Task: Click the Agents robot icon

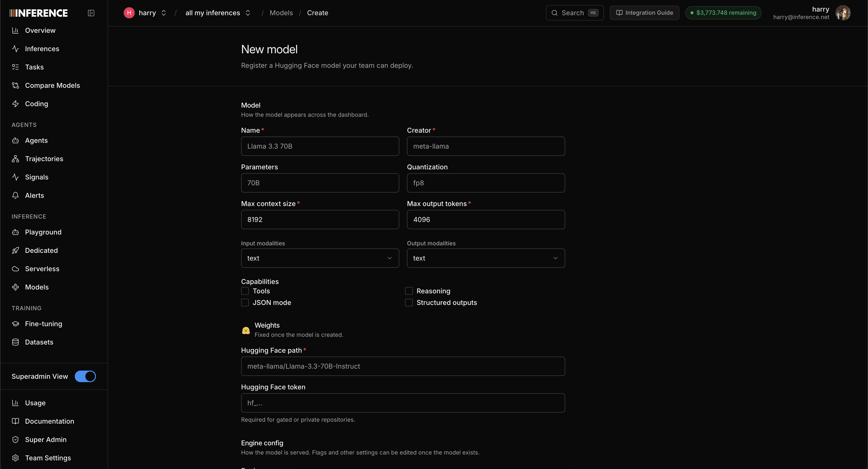Action: pyautogui.click(x=15, y=140)
